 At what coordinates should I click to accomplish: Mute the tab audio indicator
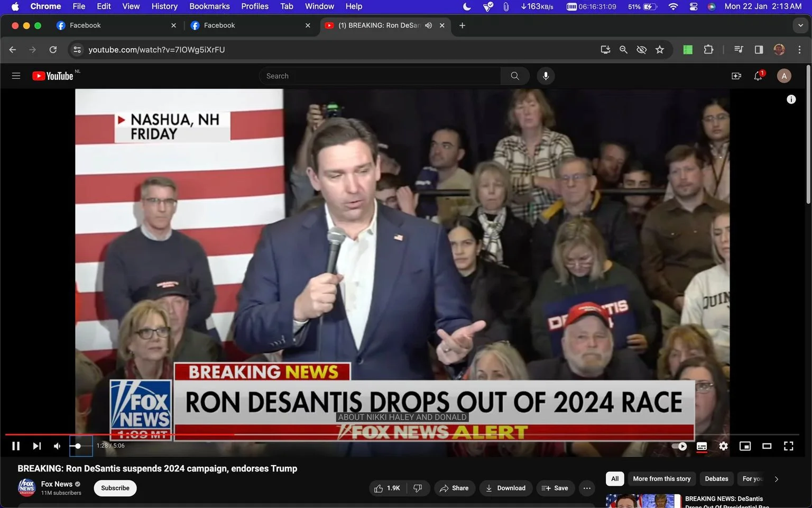click(x=429, y=25)
